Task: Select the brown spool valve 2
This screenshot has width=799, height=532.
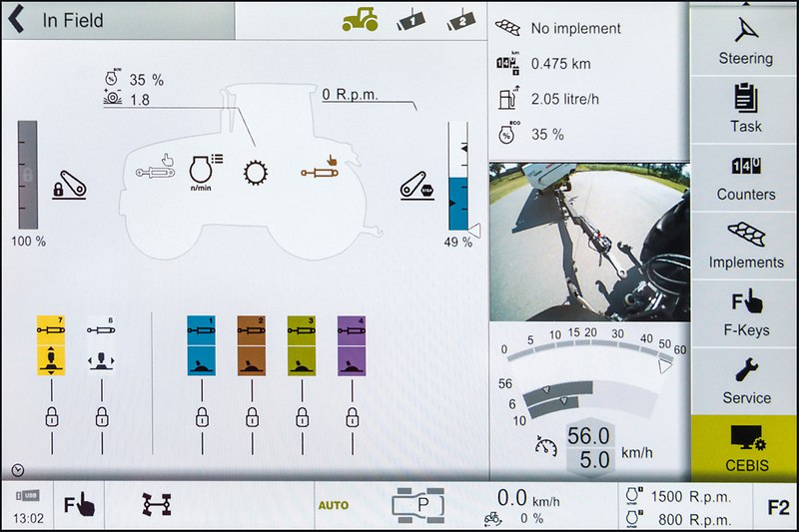Action: pos(252,346)
